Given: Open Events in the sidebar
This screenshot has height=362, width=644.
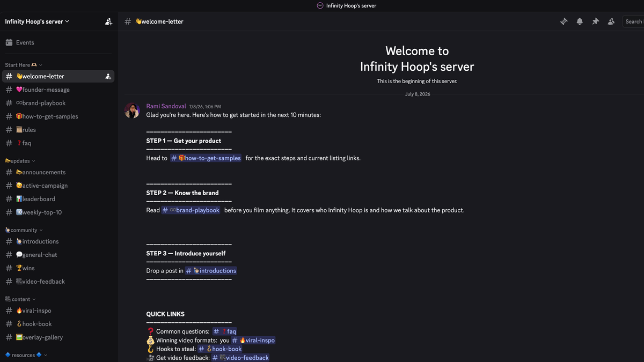Looking at the screenshot, I should click(x=58, y=42).
